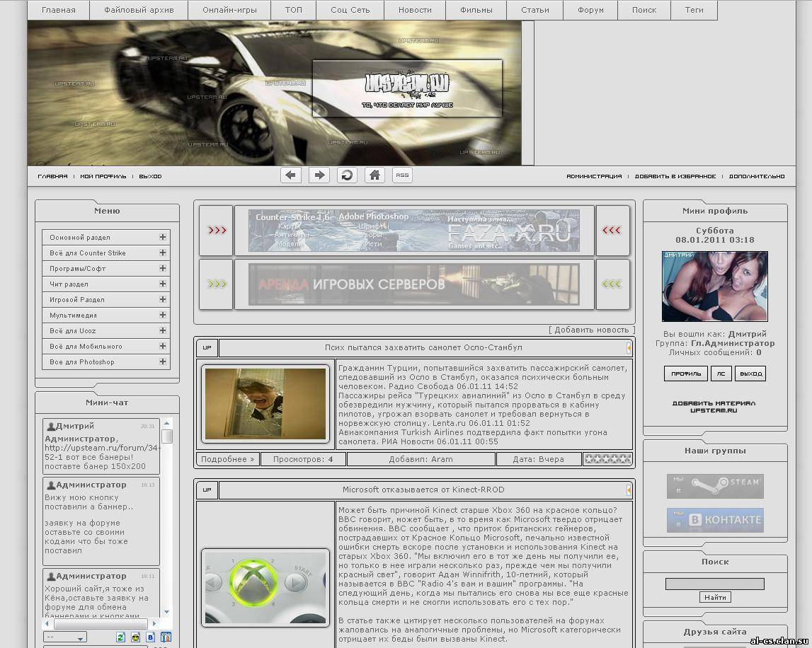Open smiley list in mini-chat
Viewport: 812px width, 648px height.
(135, 637)
